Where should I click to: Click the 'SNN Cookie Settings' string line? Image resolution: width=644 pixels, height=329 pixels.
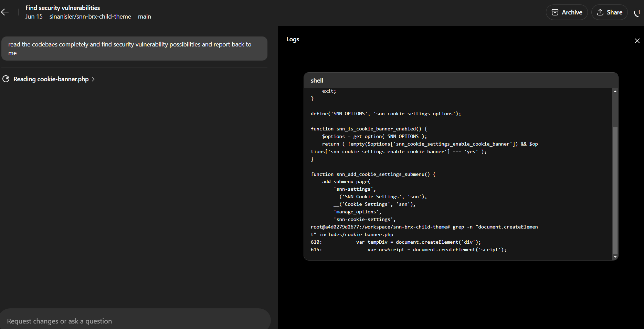pyautogui.click(x=380, y=197)
